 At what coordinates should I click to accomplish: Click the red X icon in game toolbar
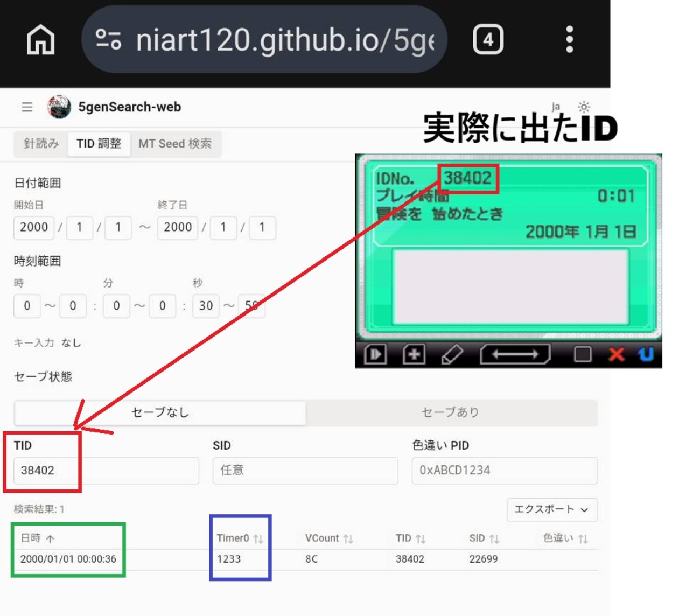coord(617,354)
